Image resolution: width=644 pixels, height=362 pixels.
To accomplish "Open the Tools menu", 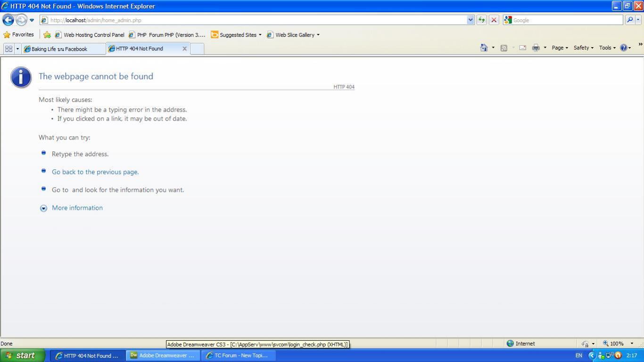I will [607, 48].
